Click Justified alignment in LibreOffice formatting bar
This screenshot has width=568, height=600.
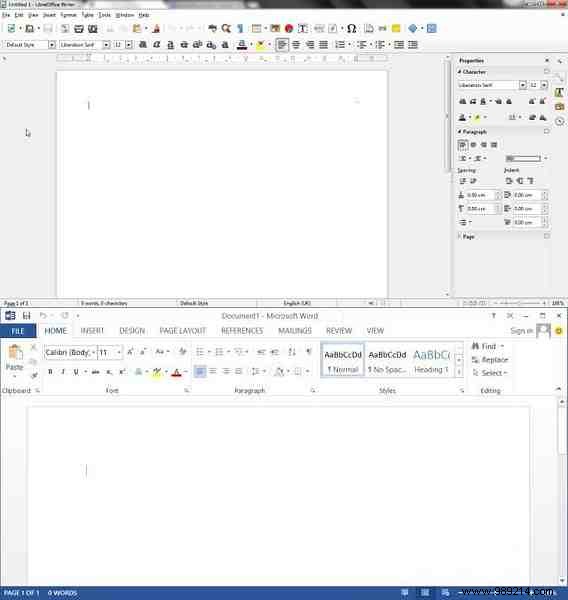(323, 45)
